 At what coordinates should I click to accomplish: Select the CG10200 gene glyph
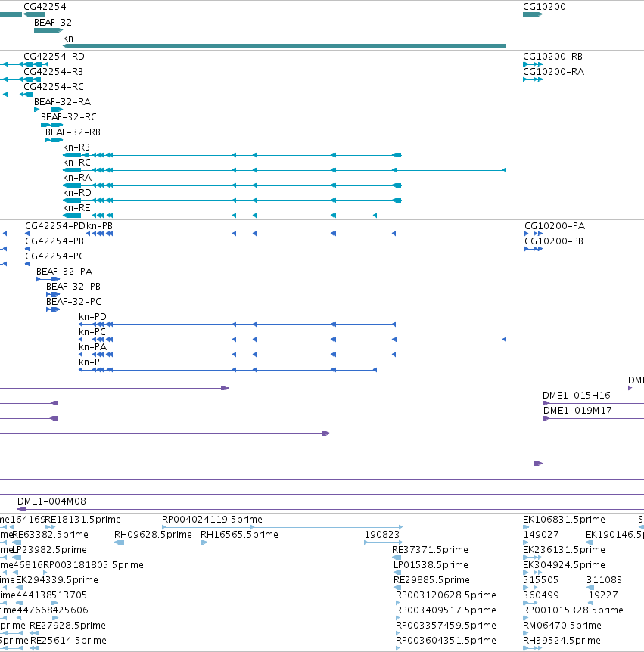point(533,14)
